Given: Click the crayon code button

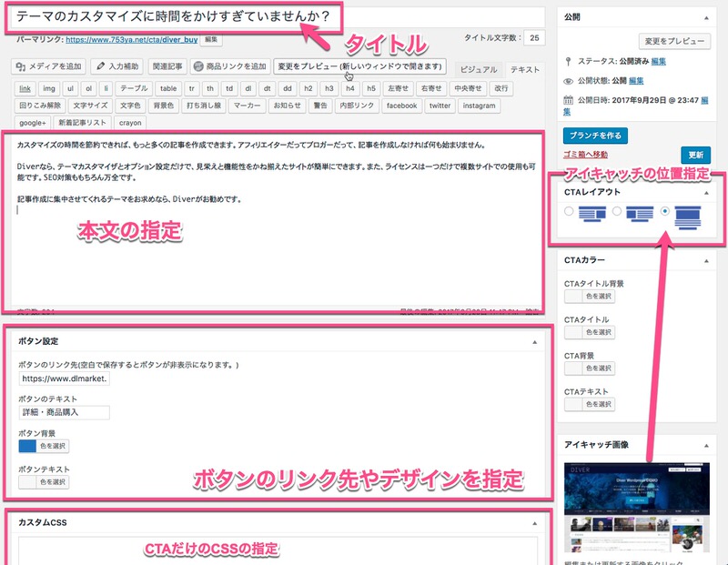Looking at the screenshot, I should click(130, 123).
